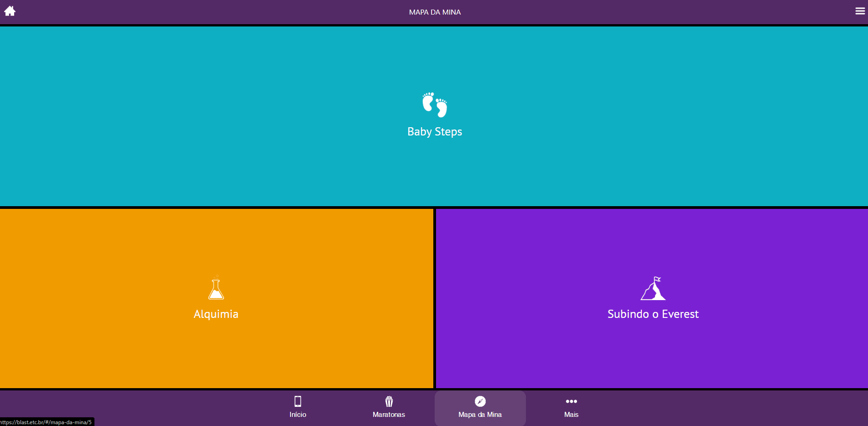The image size is (868, 426).
Task: Open the Baby Steps label
Action: click(x=435, y=132)
